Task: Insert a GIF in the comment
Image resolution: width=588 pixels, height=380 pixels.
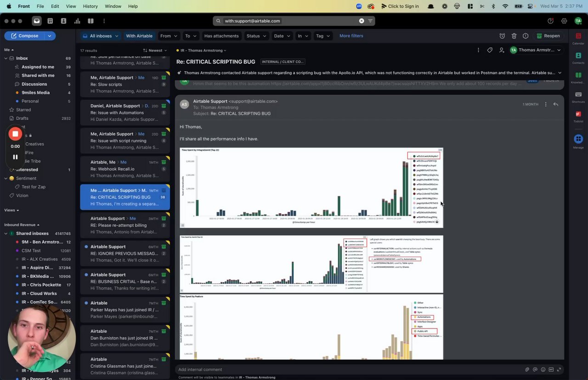Action: (x=551, y=369)
